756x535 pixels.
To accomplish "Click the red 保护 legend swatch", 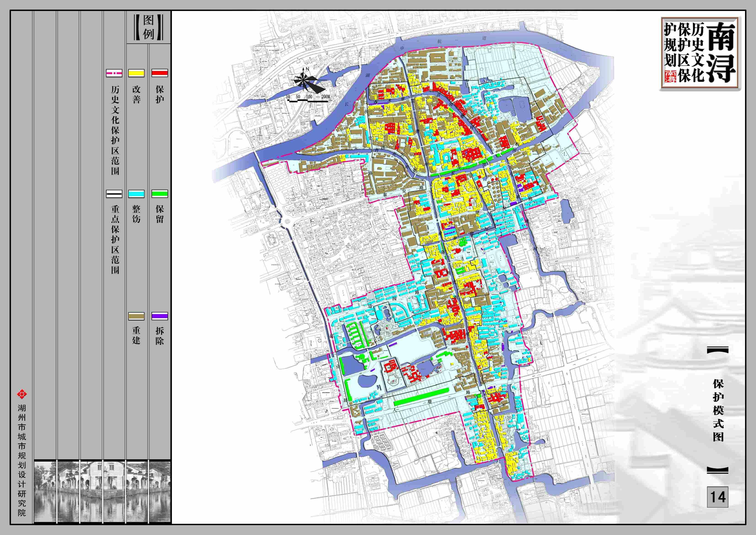I will point(159,73).
